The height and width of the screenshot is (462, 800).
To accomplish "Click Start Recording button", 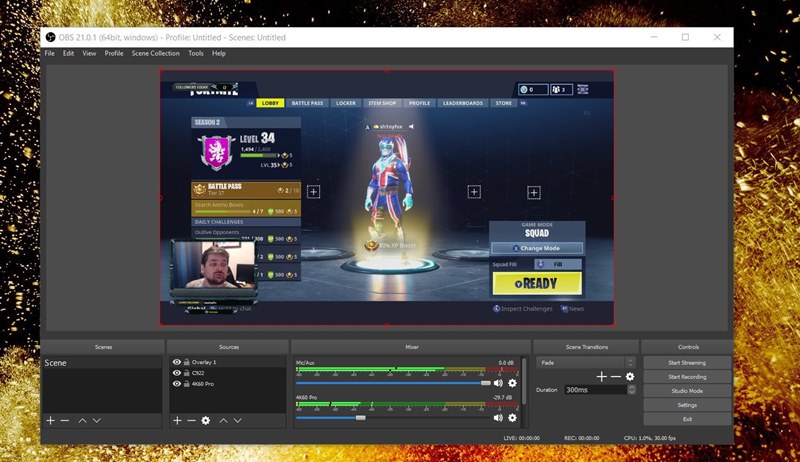I will pyautogui.click(x=687, y=376).
